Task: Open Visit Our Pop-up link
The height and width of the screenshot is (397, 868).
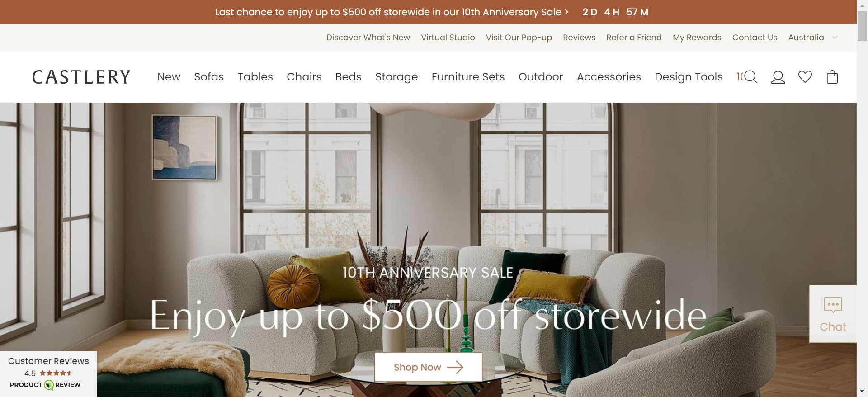Action: [519, 38]
